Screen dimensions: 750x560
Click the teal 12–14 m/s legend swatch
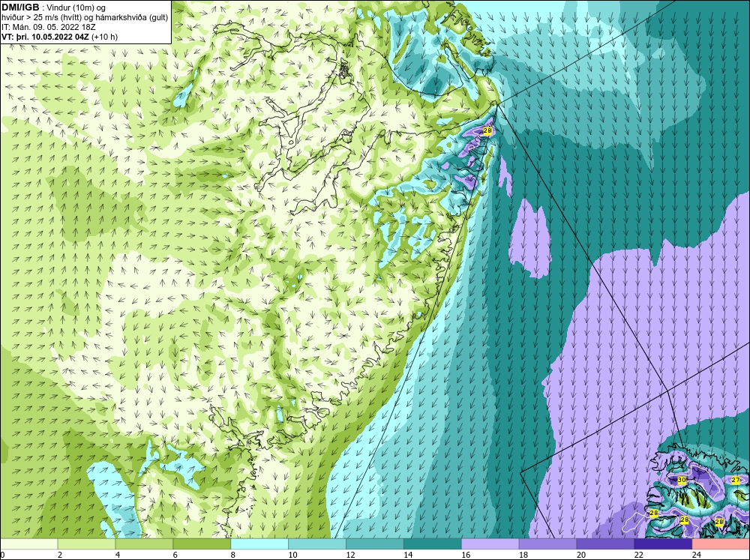[x=375, y=544]
